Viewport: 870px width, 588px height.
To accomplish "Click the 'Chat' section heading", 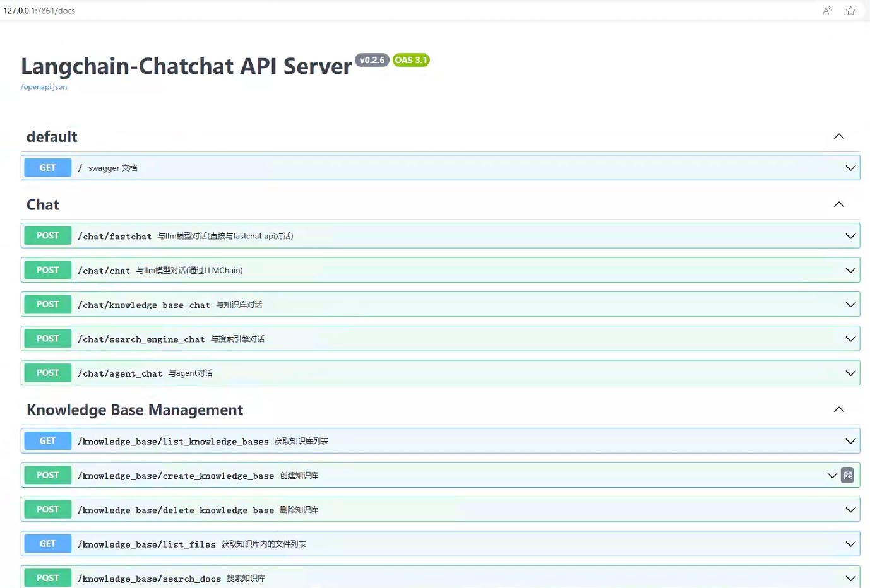I will click(x=43, y=204).
